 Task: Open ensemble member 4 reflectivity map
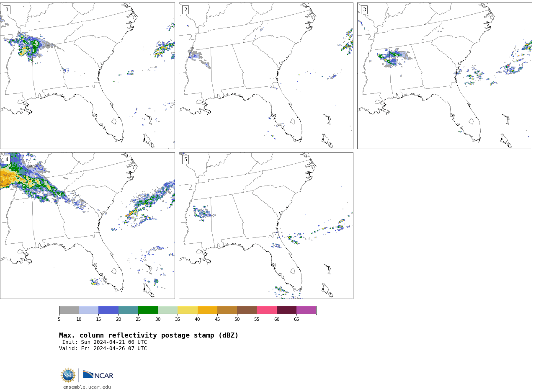[87, 226]
